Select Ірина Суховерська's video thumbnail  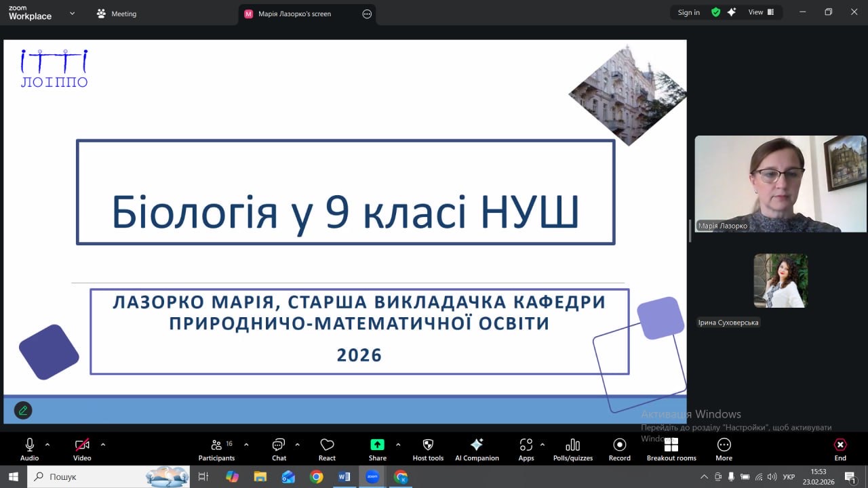(781, 281)
